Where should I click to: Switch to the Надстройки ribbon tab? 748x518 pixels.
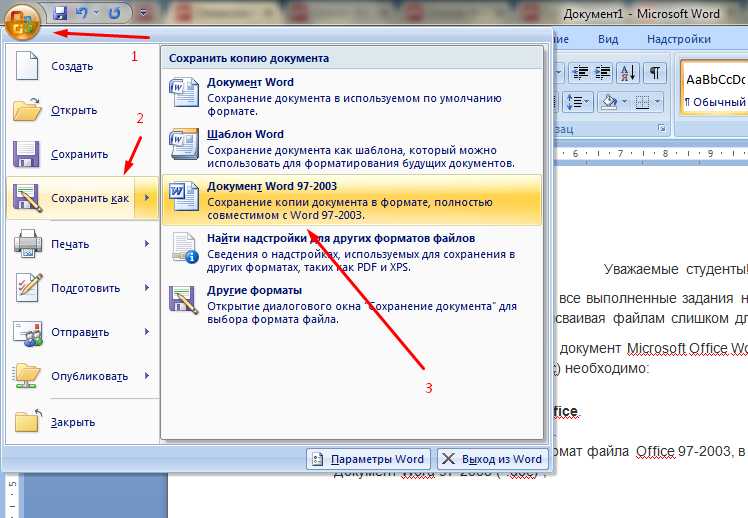pos(679,39)
